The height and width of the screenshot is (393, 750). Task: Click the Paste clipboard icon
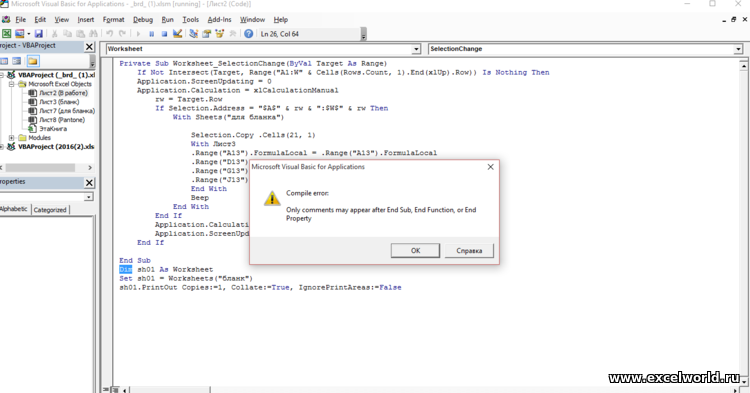point(80,34)
